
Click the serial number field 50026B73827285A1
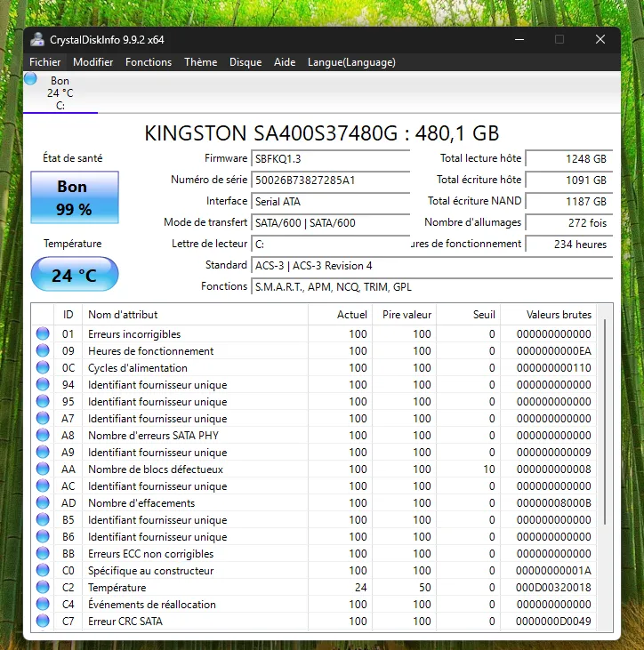click(x=331, y=180)
